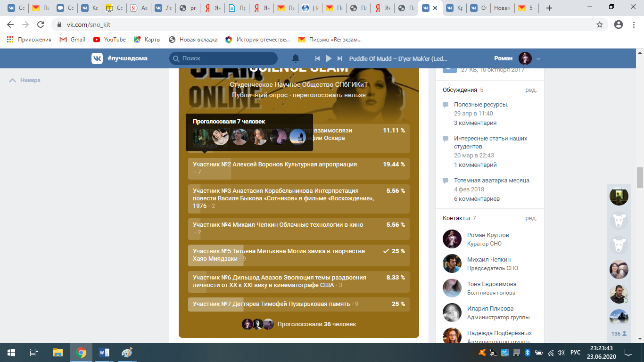644x362 pixels.
Task: Open the Gmail bookmark
Action: pyautogui.click(x=73, y=40)
